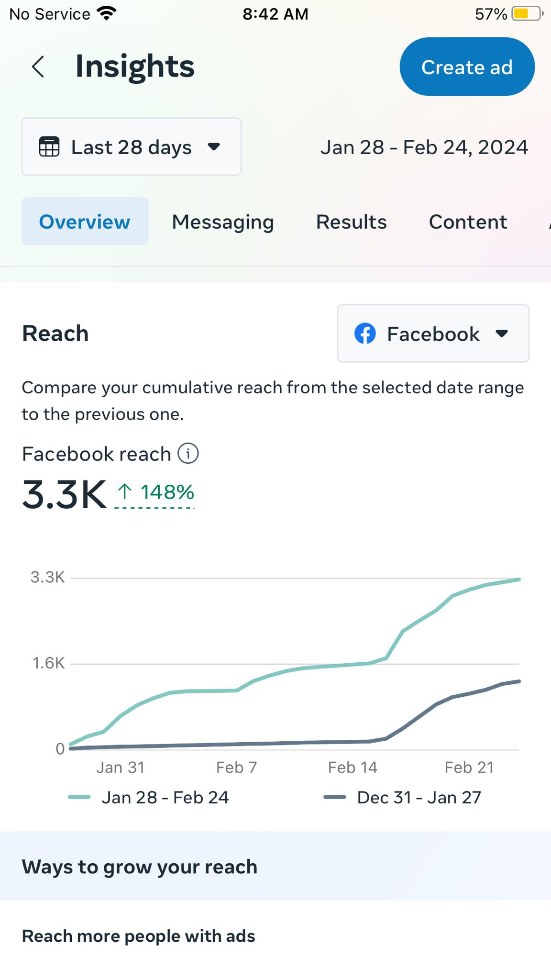Tap the info icon beside Facebook reach
551x980 pixels.
(x=188, y=453)
